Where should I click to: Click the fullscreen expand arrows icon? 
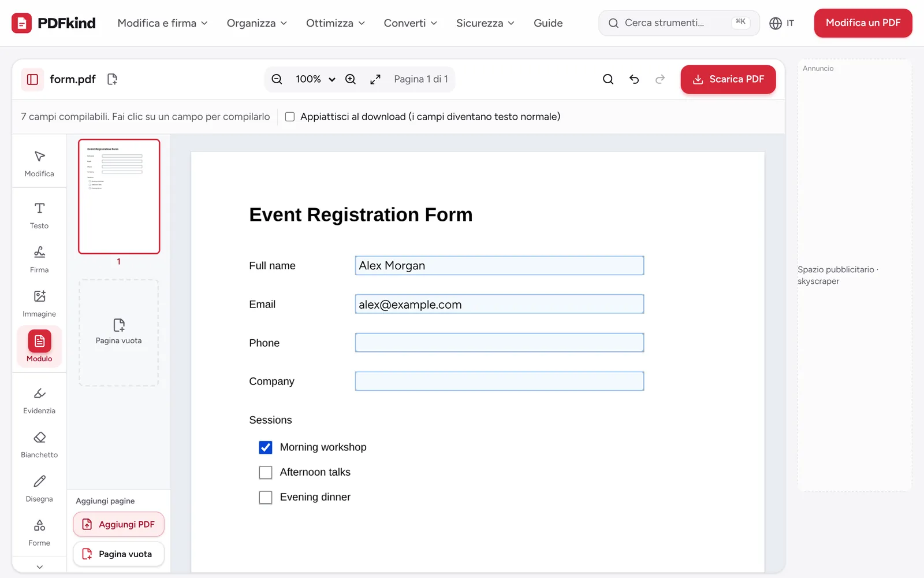tap(375, 79)
